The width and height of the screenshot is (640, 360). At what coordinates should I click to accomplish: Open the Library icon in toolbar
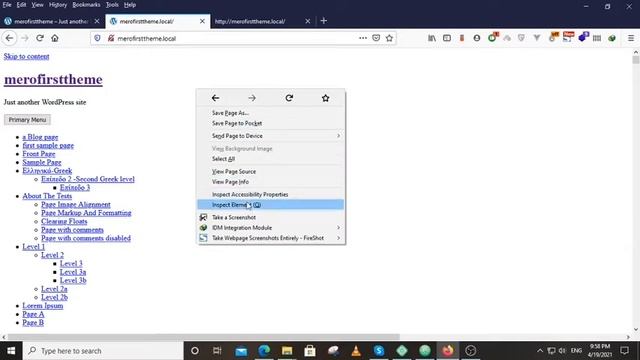[432, 38]
